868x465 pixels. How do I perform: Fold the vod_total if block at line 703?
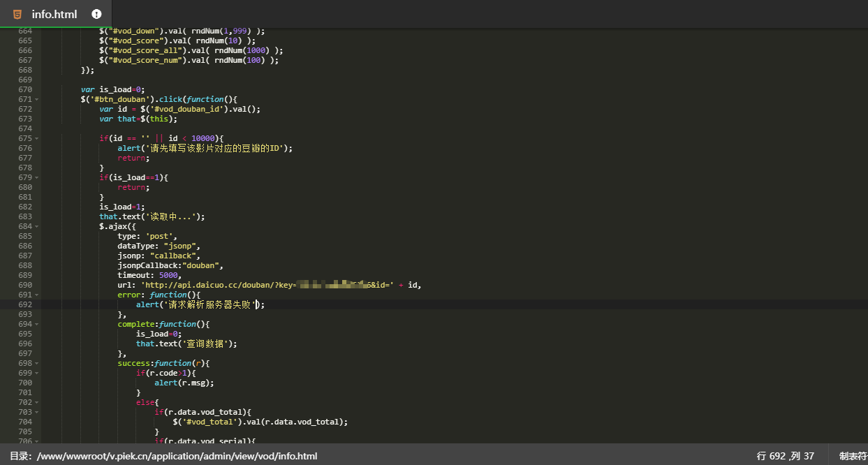pos(36,412)
